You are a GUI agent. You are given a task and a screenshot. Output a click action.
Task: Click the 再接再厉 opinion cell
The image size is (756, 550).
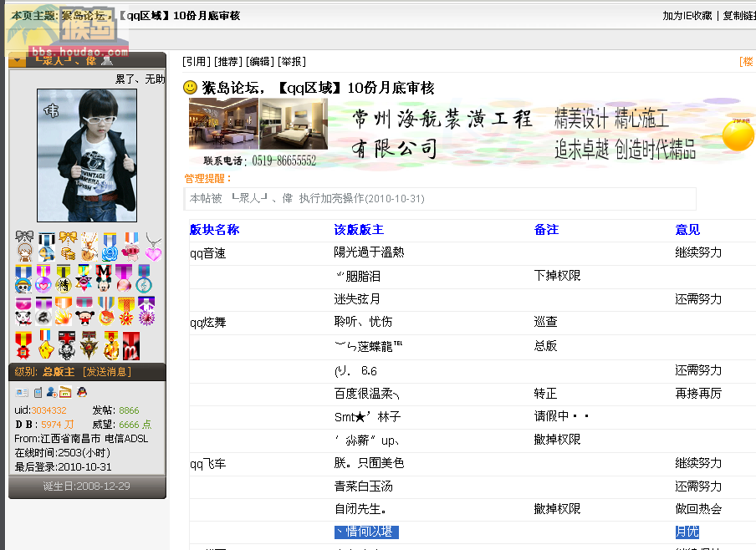(698, 394)
